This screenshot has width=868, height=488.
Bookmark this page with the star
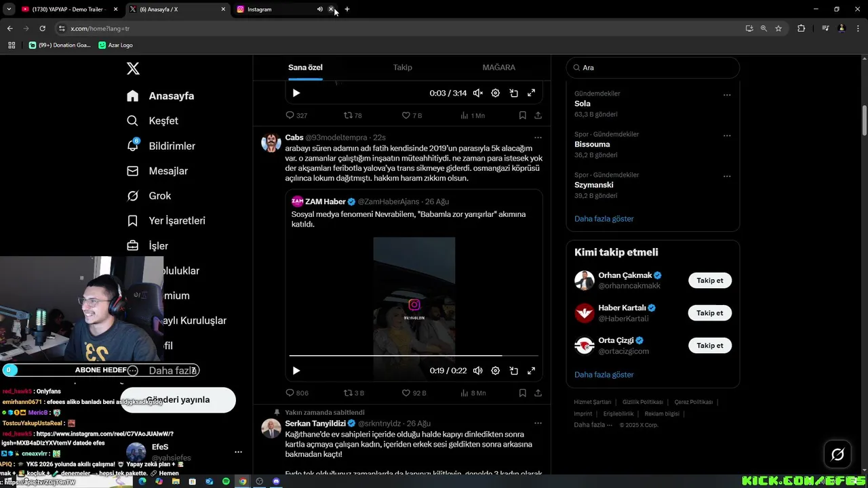coord(778,28)
